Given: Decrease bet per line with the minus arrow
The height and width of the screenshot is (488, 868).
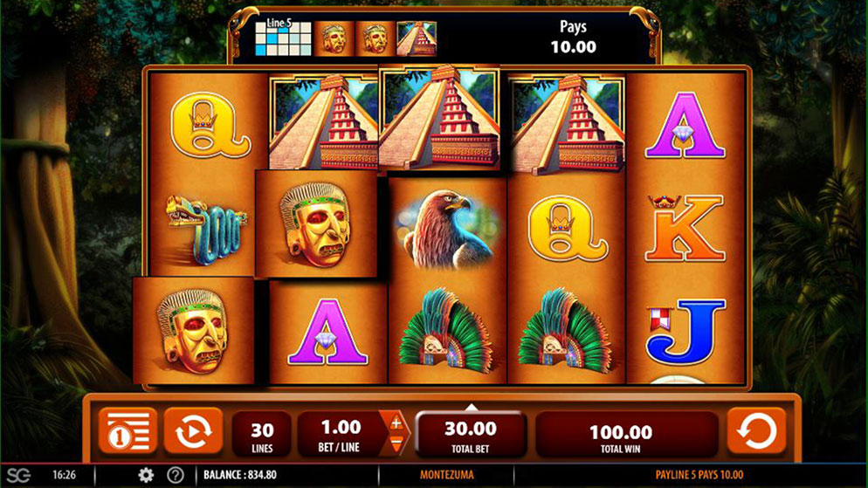Looking at the screenshot, I should click(396, 443).
